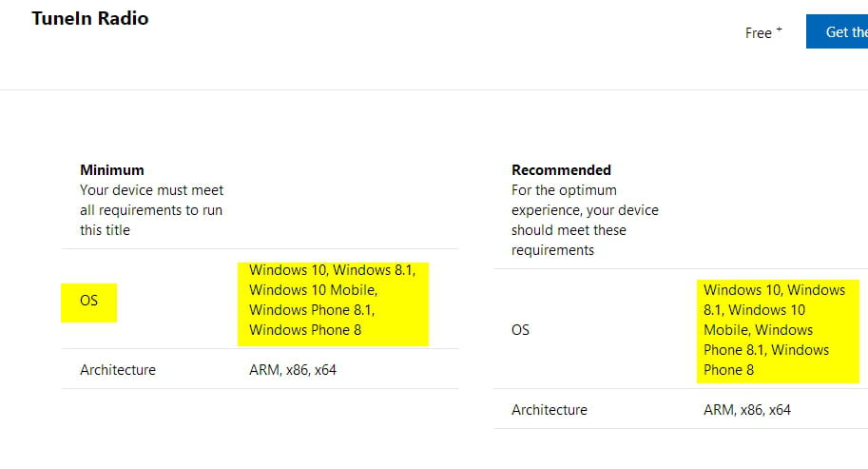This screenshot has width=868, height=469.
Task: Click 'For the optimum experience' description text
Action: [x=564, y=190]
